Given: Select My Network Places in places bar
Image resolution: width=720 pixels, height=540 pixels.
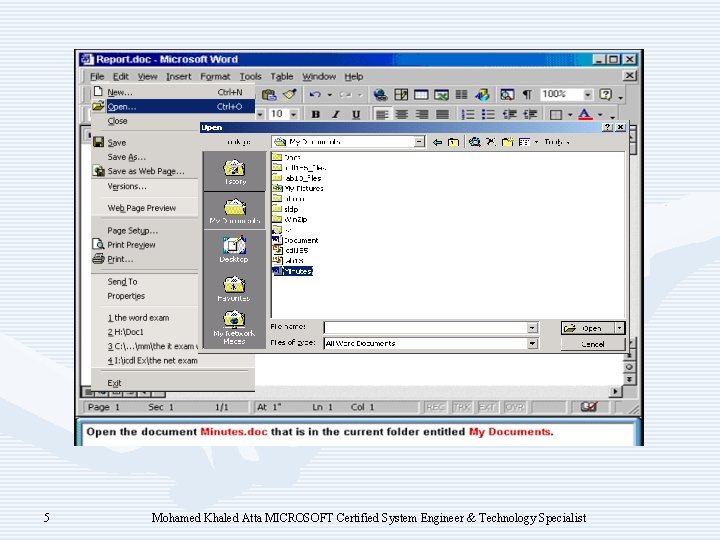Looking at the screenshot, I should [x=234, y=327].
